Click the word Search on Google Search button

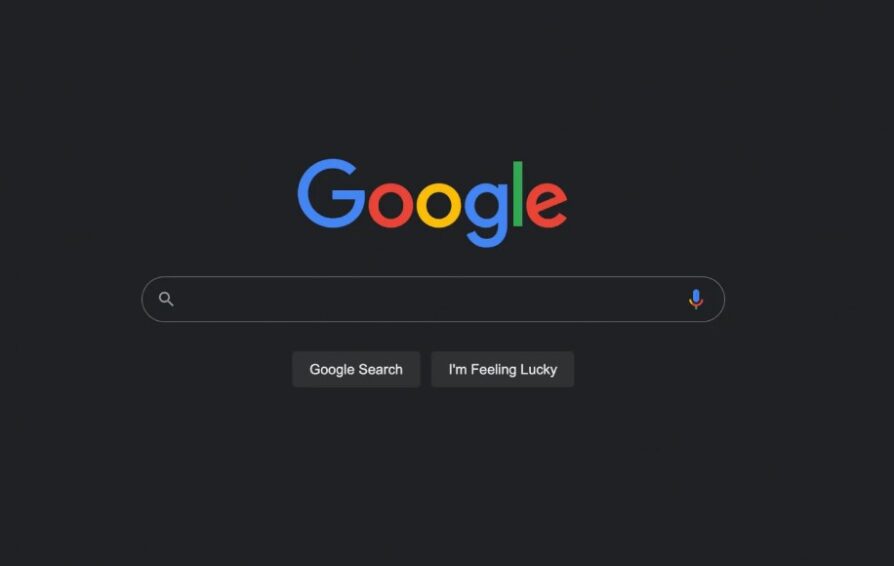381,369
